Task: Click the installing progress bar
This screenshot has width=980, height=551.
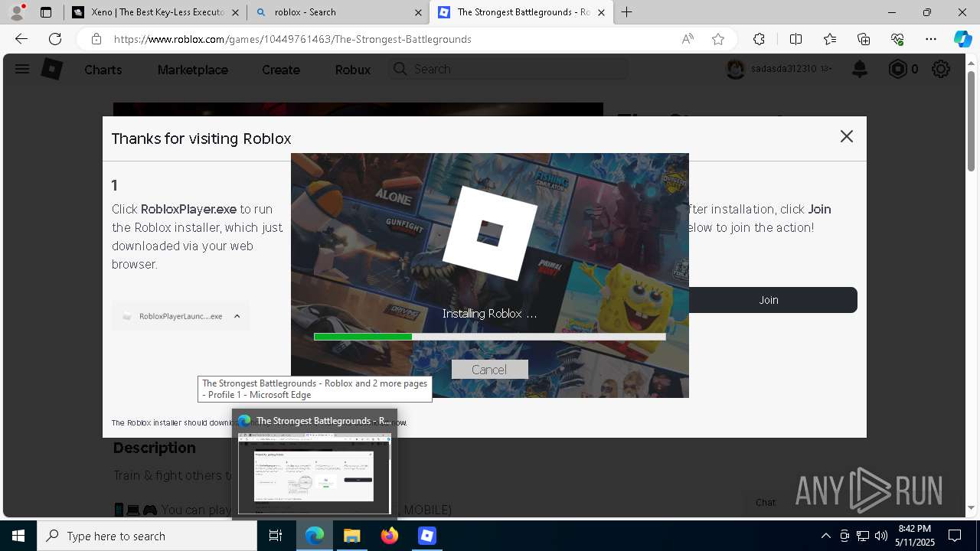Action: pos(490,337)
